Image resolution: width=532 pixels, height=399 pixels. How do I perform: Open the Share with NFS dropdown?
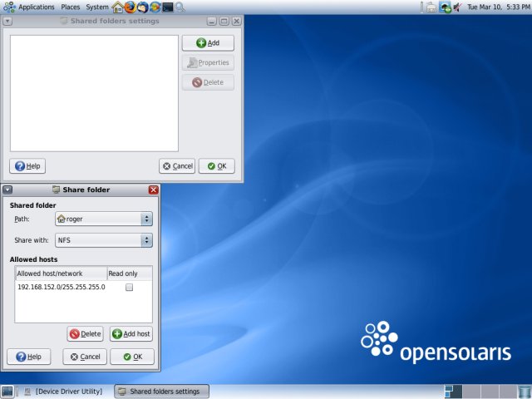tap(104, 240)
